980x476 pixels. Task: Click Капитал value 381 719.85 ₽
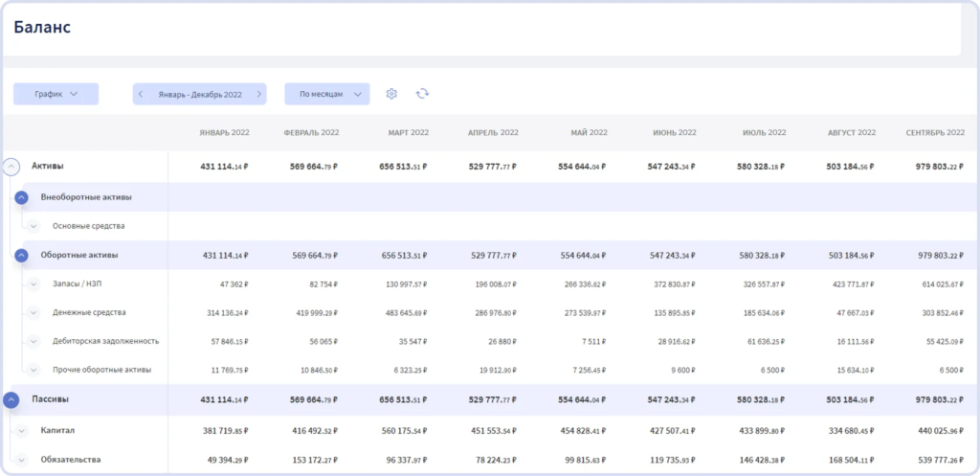point(228,431)
